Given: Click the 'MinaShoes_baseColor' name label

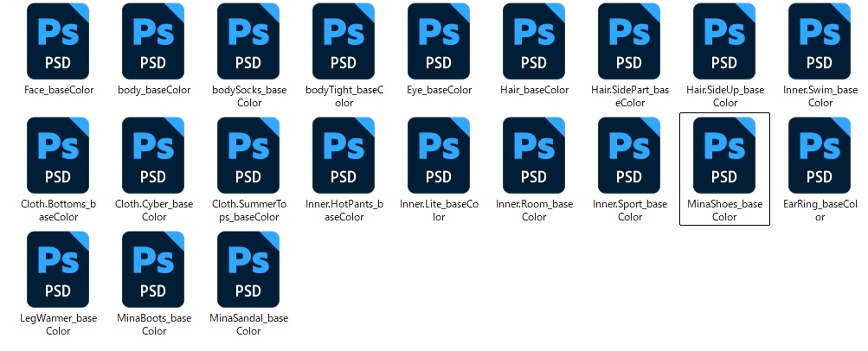Looking at the screenshot, I should pos(724,211).
